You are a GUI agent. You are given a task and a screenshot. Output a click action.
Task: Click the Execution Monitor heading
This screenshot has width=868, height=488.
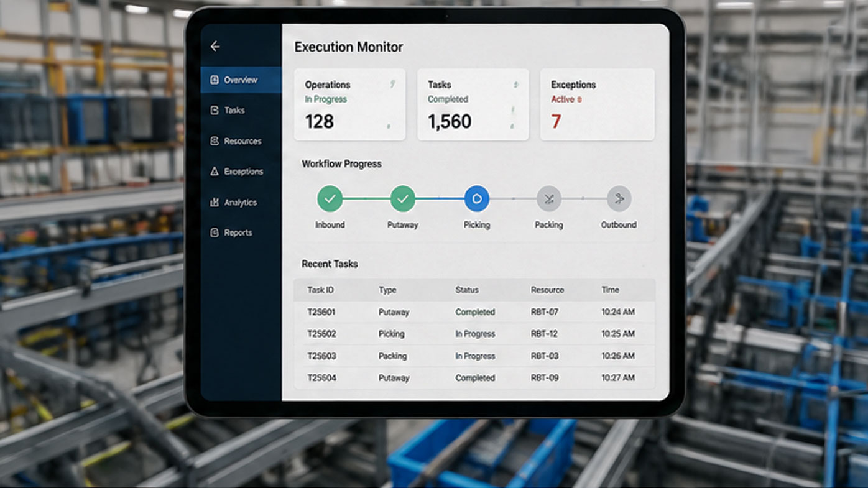[349, 47]
